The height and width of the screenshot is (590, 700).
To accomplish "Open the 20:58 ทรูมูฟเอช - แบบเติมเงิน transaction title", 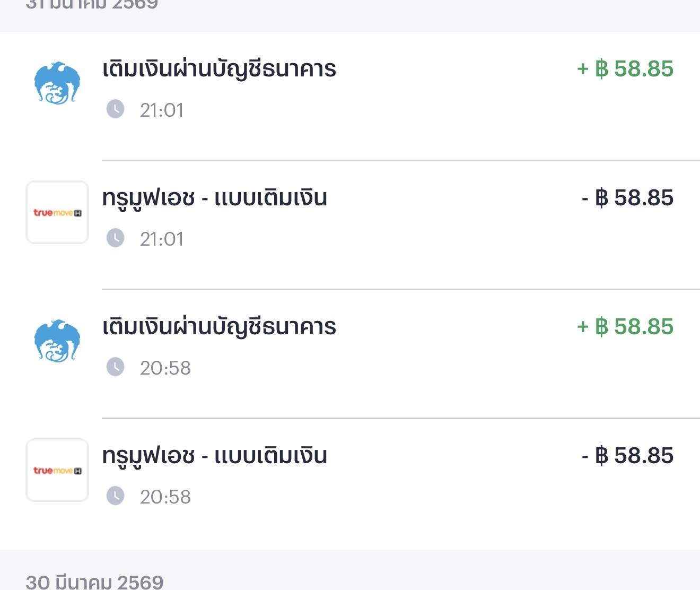I will pyautogui.click(x=215, y=456).
